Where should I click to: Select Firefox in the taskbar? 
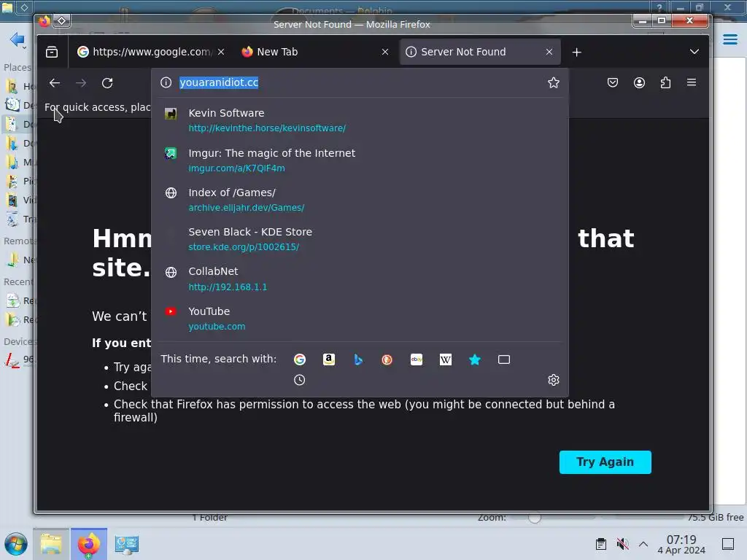(x=89, y=544)
